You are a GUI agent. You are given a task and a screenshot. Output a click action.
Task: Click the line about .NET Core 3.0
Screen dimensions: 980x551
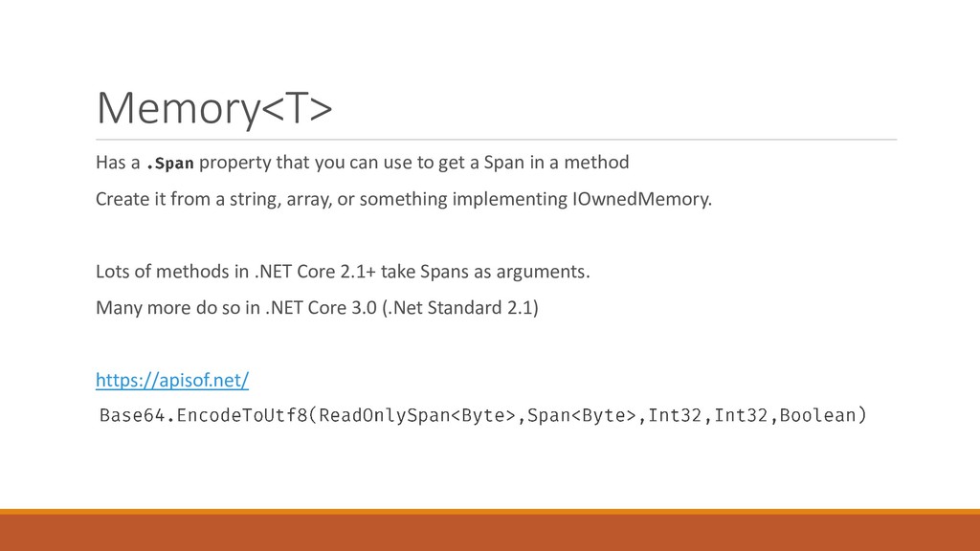[317, 308]
